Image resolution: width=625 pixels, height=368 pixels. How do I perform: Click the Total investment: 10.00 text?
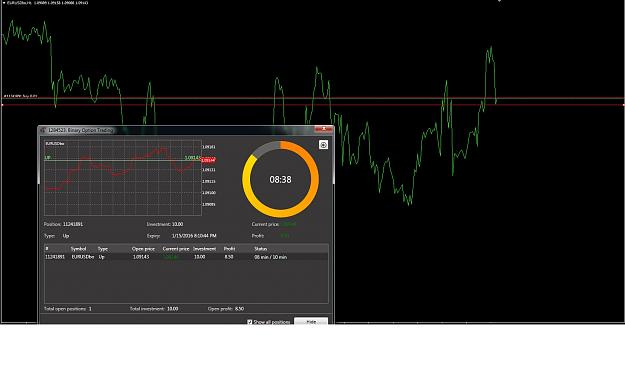[154, 309]
